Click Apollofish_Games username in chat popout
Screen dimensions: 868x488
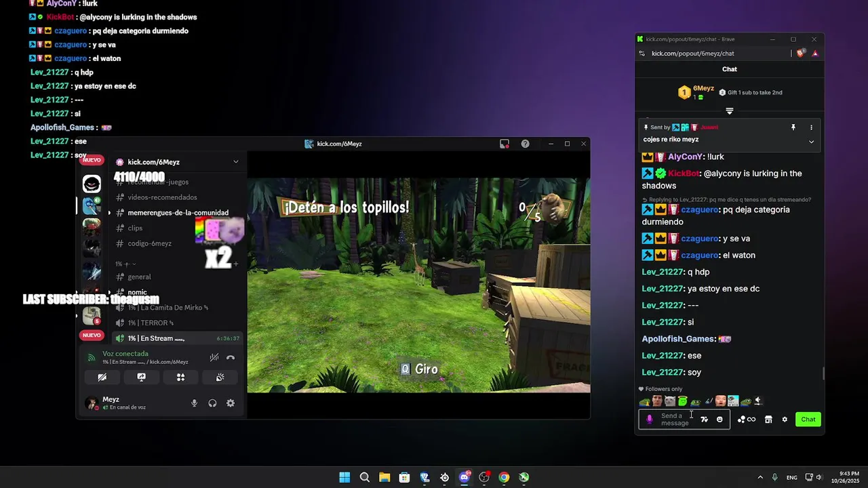click(x=679, y=339)
